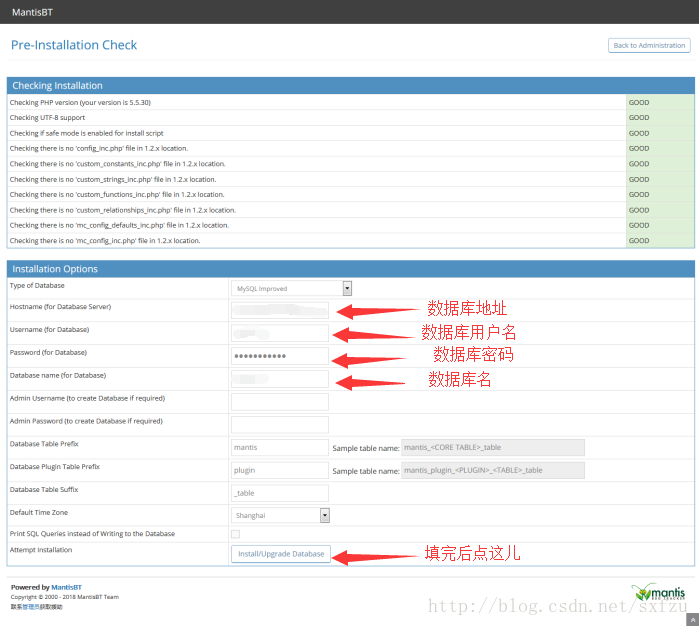The height and width of the screenshot is (626, 699).
Task: Focus the Database name input field
Action: tap(280, 379)
